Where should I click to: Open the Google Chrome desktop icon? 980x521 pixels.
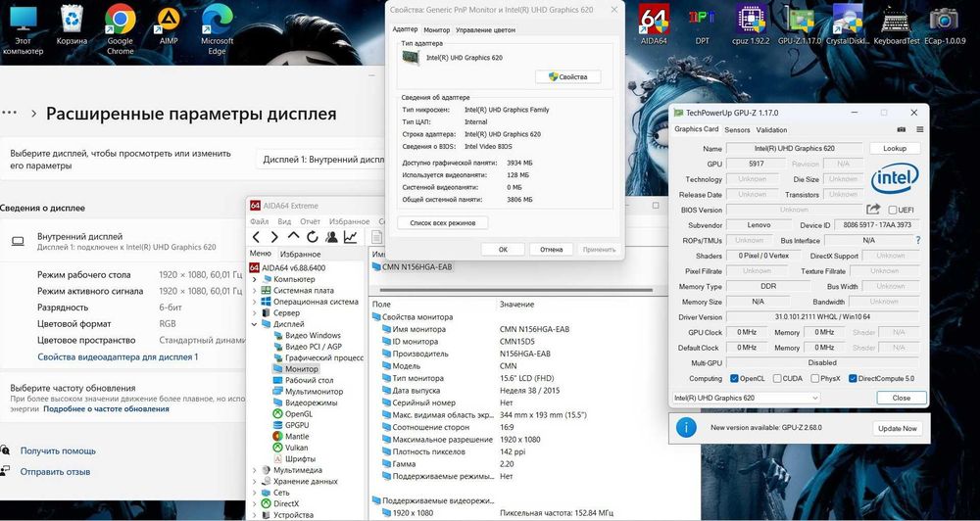(120, 28)
